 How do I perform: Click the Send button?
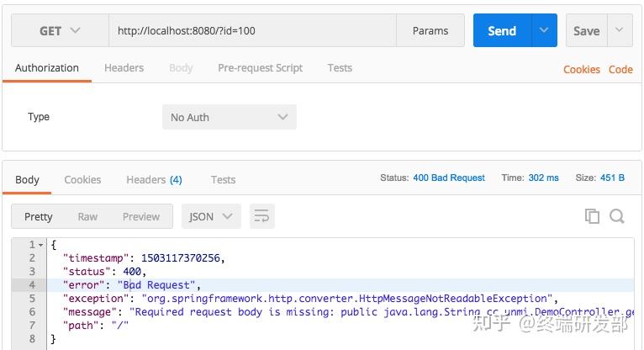pyautogui.click(x=502, y=31)
